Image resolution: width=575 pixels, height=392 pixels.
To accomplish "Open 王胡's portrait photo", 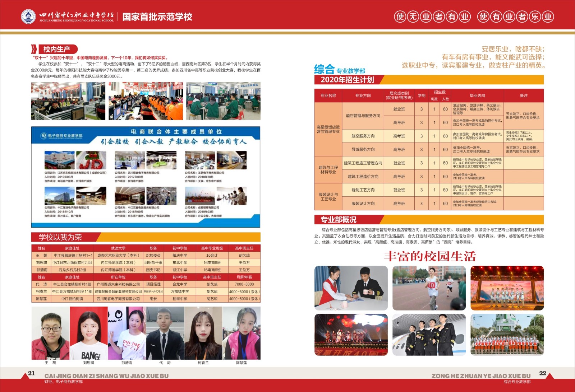I will point(50,333).
